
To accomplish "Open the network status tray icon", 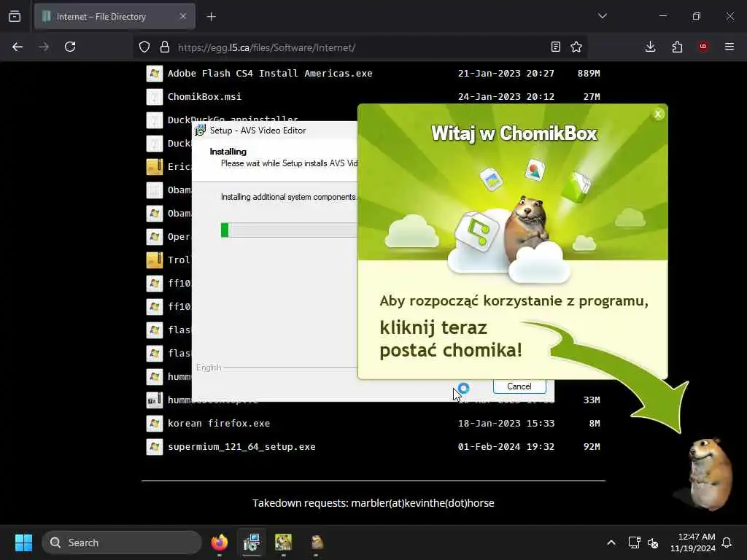I will tap(634, 542).
